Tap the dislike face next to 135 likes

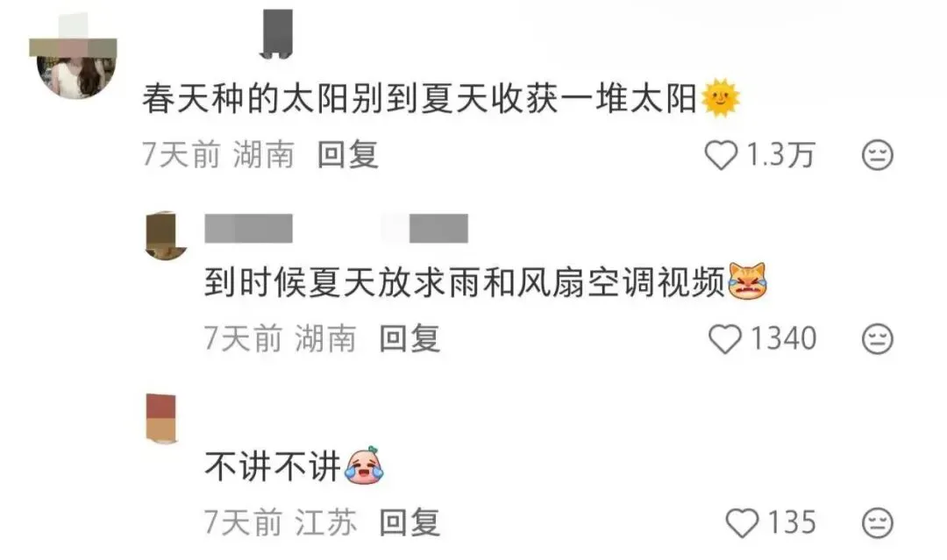click(x=877, y=522)
